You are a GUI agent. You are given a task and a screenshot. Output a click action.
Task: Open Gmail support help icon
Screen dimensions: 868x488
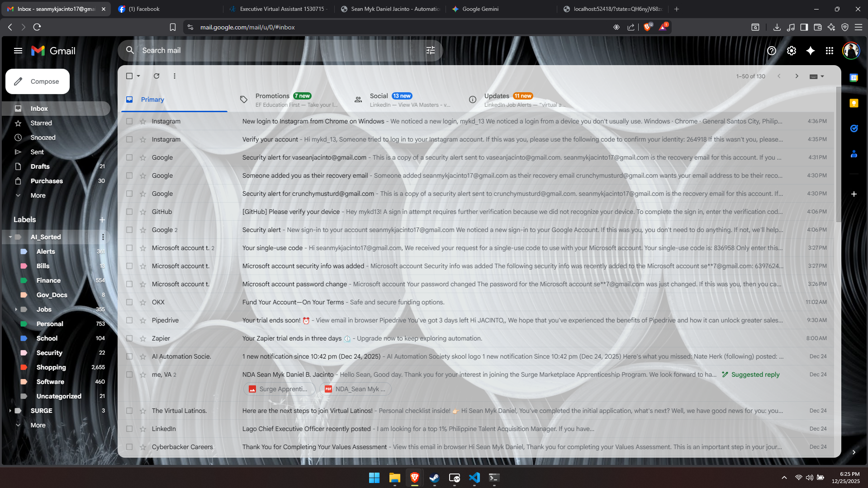point(772,51)
